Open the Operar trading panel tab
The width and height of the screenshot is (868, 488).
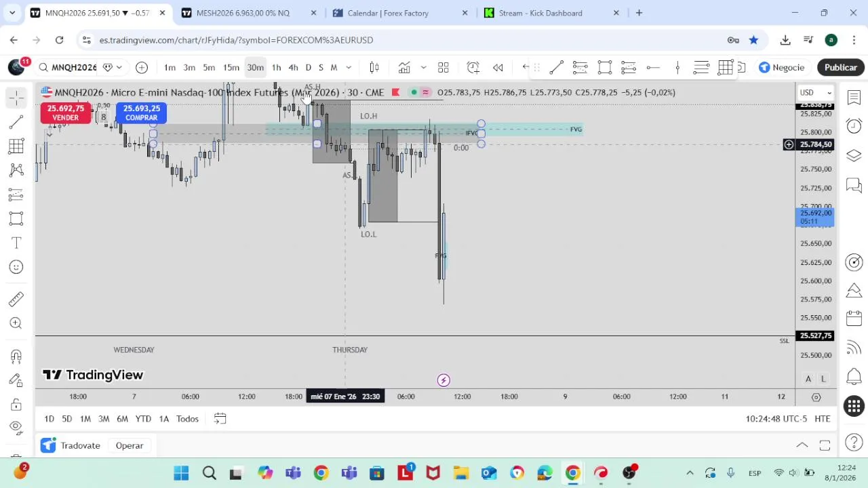pos(129,445)
